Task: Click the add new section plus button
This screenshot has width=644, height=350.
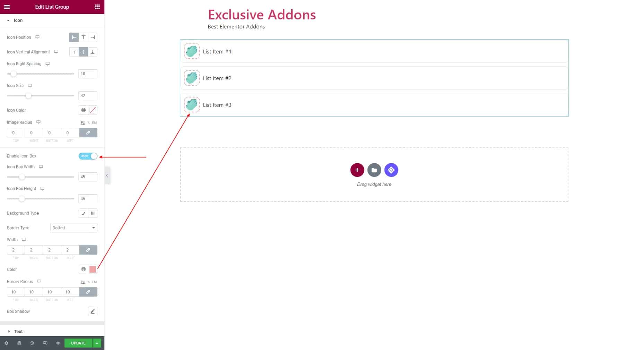Action: [x=357, y=170]
